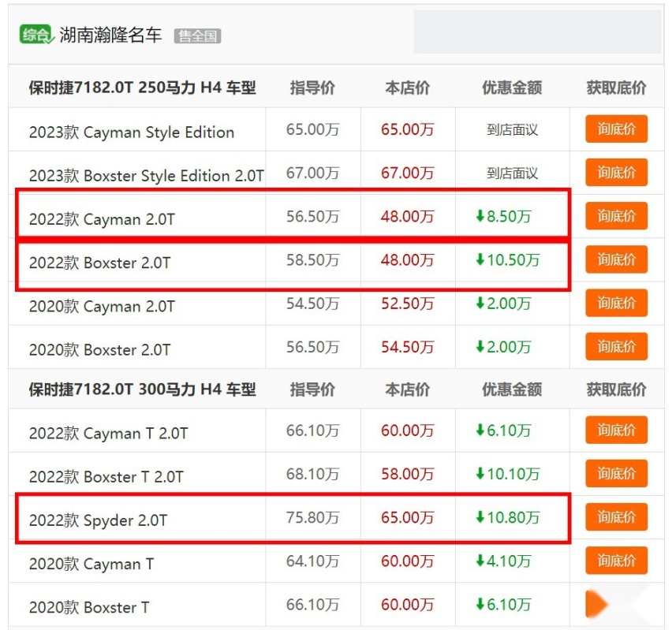Click 指导价 column header in 300马力 section
The image size is (672, 630).
pos(312,390)
